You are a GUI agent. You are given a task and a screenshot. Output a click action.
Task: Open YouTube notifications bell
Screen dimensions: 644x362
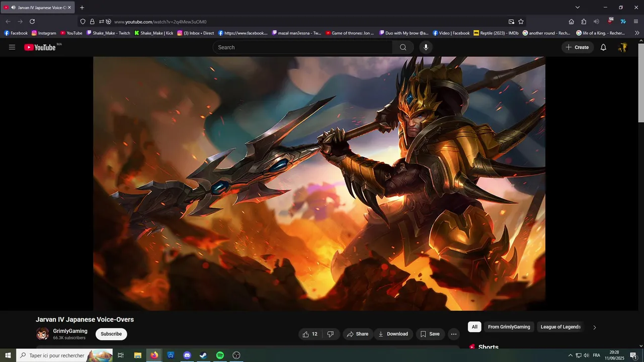coord(603,47)
